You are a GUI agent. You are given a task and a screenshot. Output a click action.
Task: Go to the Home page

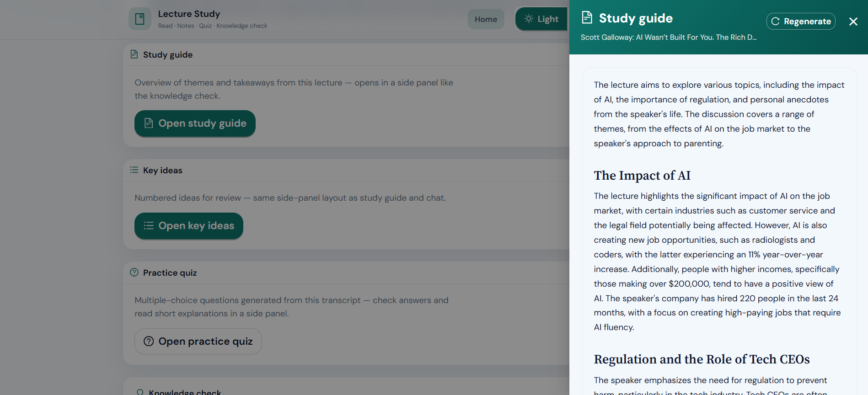pos(486,19)
